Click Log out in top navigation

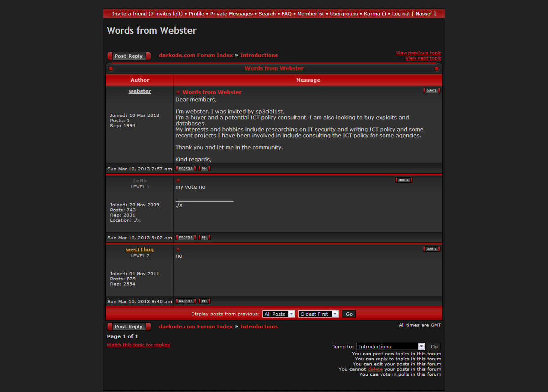pos(401,14)
